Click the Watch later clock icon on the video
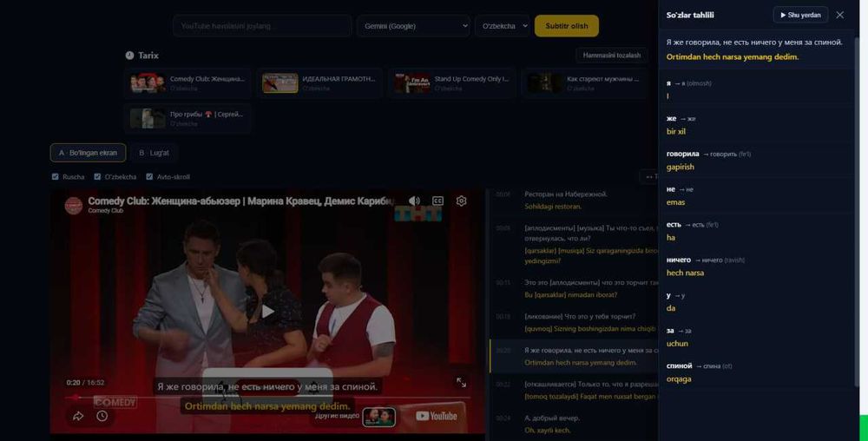Viewport: 868px width, 441px height. click(102, 416)
